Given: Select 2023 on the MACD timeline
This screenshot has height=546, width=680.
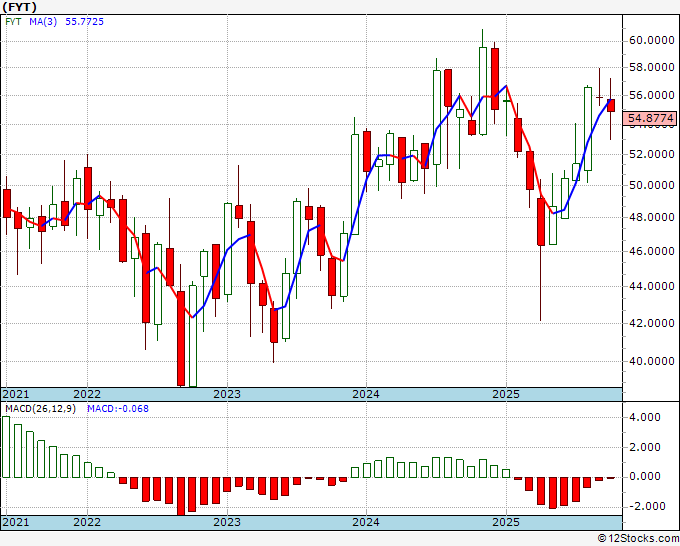Looking at the screenshot, I should (x=227, y=522).
